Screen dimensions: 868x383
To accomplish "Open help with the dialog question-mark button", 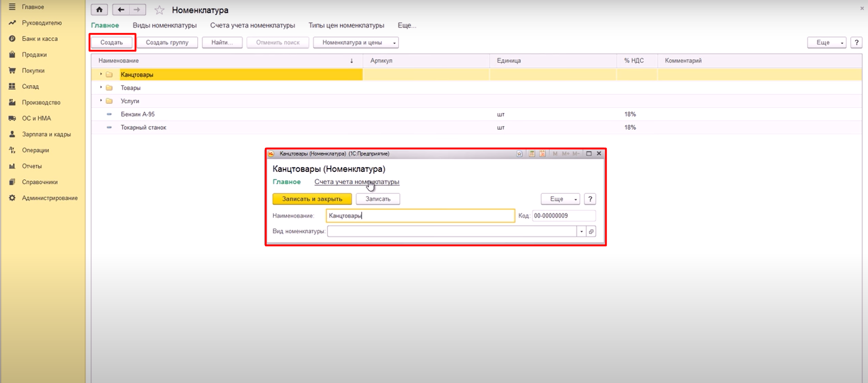I will [590, 199].
